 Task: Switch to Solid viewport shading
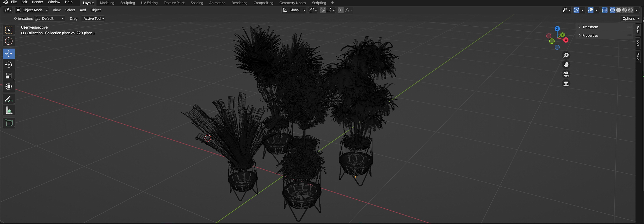pyautogui.click(x=619, y=10)
